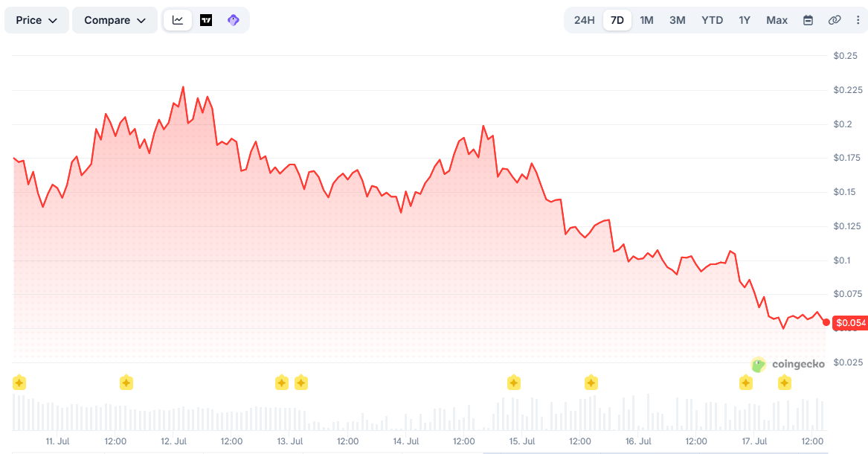Screen dimensions: 868x454
Task: Click the star marker just after 13. Jul
Action: point(301,383)
